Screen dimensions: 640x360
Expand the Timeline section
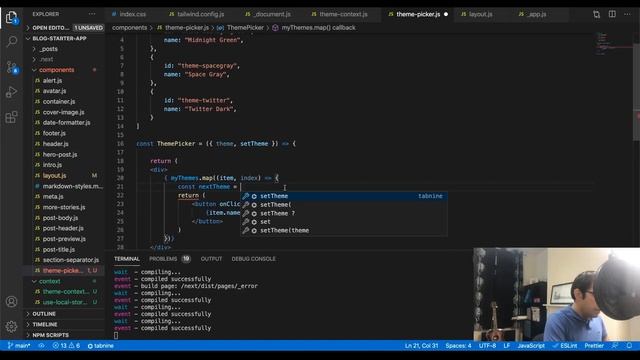64,324
